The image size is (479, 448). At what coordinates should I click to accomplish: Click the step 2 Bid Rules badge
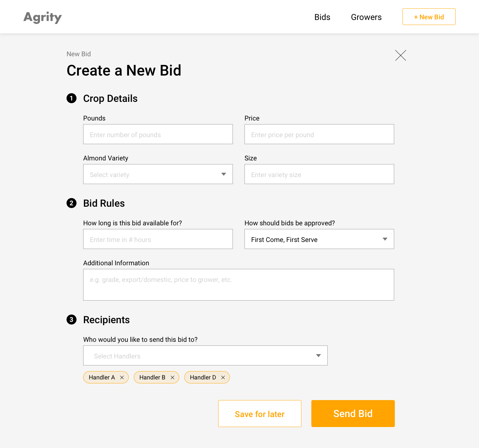(x=72, y=203)
